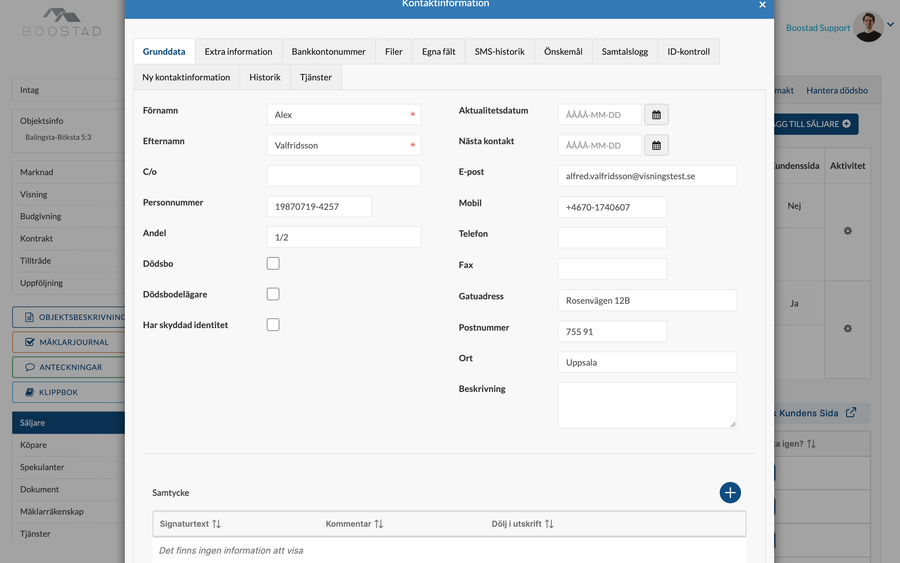Open Marknad in the sidebar
Screen dimensions: 900x563
[69, 172]
